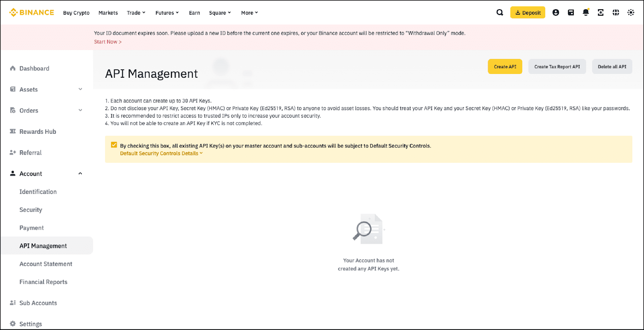
Task: Click the yellow Create API button
Action: click(x=505, y=66)
